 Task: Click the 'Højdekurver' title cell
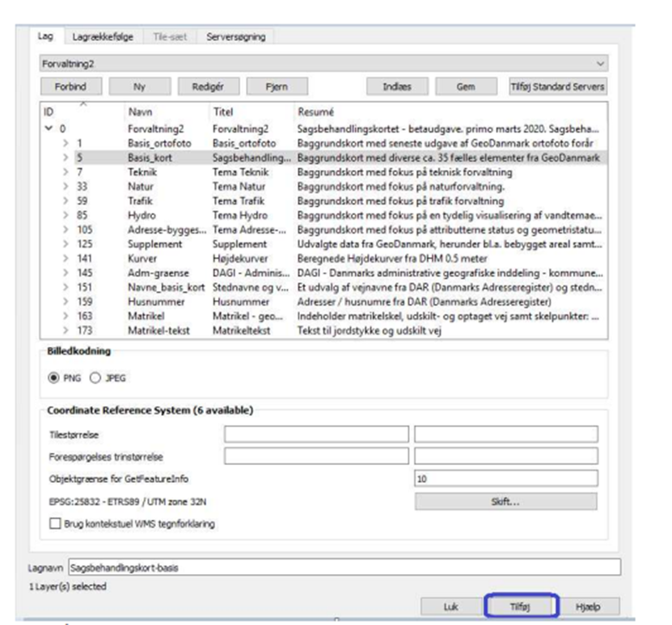(240, 258)
